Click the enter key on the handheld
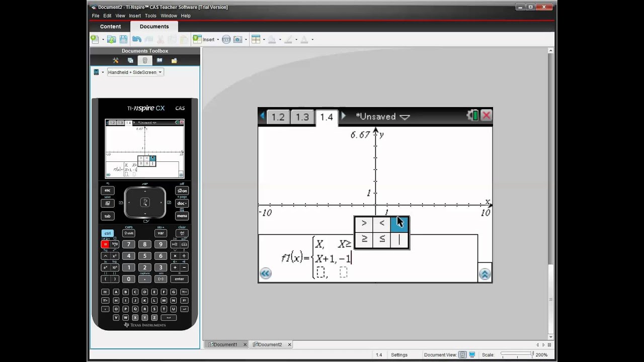This screenshot has width=644, height=362. tap(179, 279)
